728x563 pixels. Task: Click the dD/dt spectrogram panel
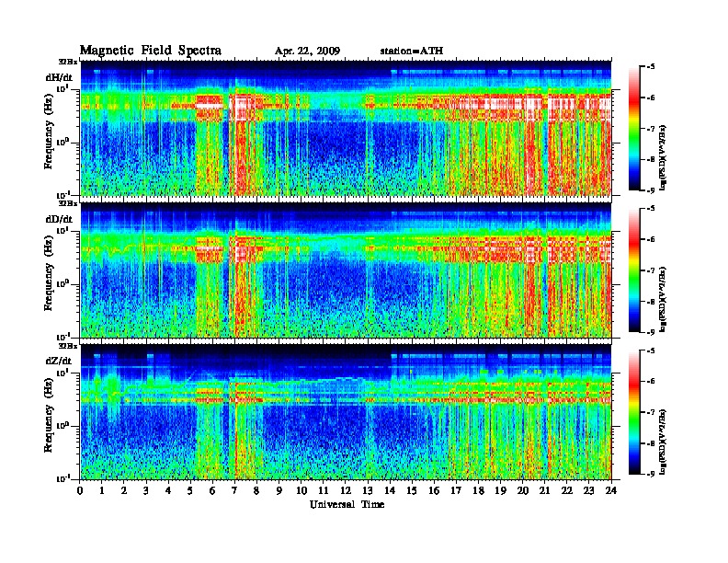346,270
